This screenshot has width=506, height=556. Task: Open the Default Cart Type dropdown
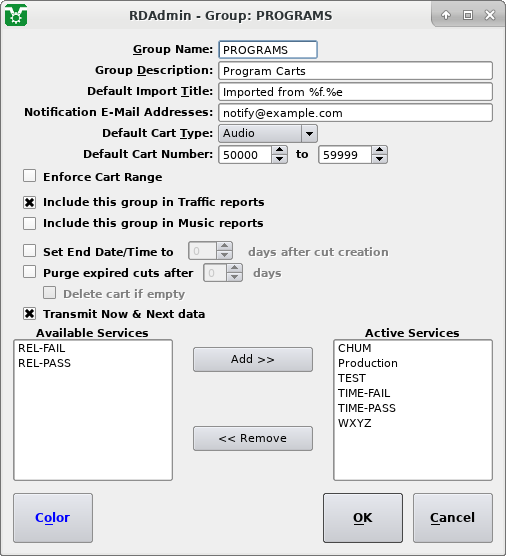268,133
